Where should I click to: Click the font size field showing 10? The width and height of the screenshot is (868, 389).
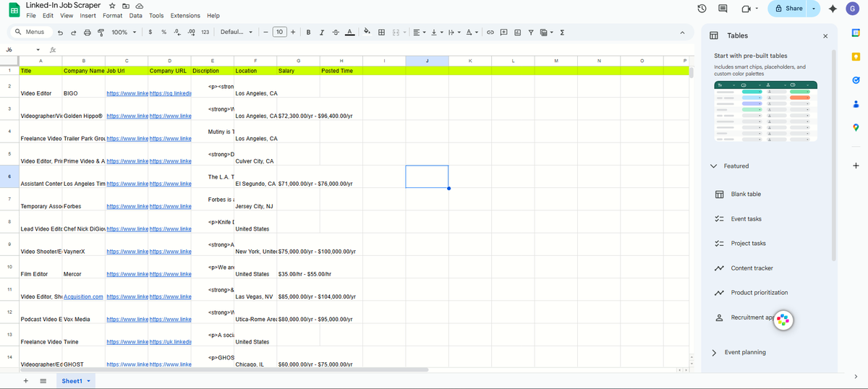(279, 33)
